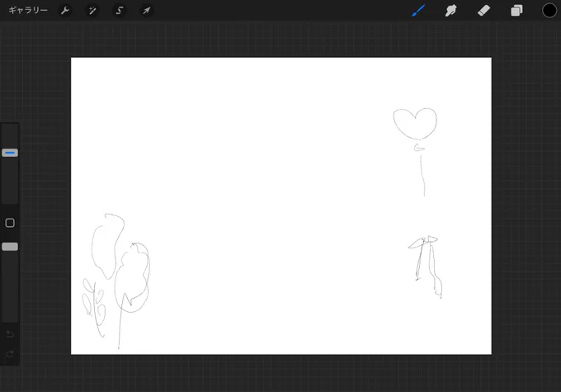561x392 pixels.
Task: Open the black color picker circle
Action: click(x=549, y=11)
